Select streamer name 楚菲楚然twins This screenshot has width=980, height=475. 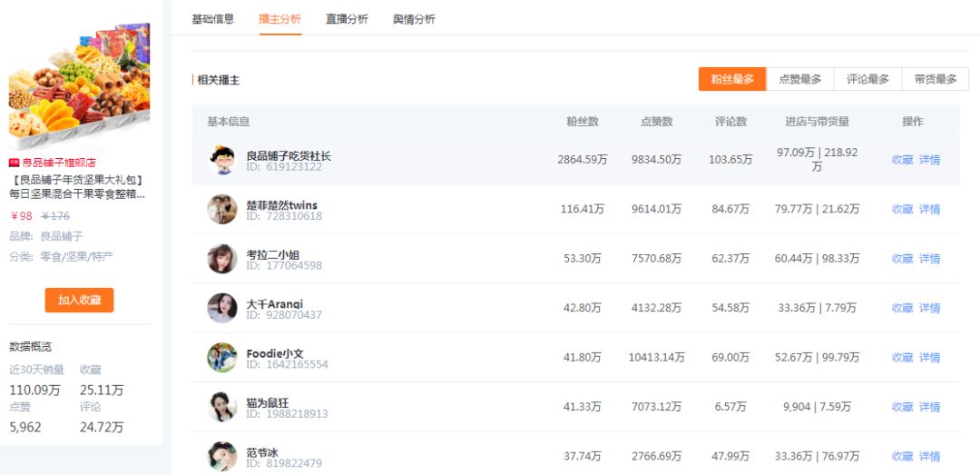tap(282, 205)
